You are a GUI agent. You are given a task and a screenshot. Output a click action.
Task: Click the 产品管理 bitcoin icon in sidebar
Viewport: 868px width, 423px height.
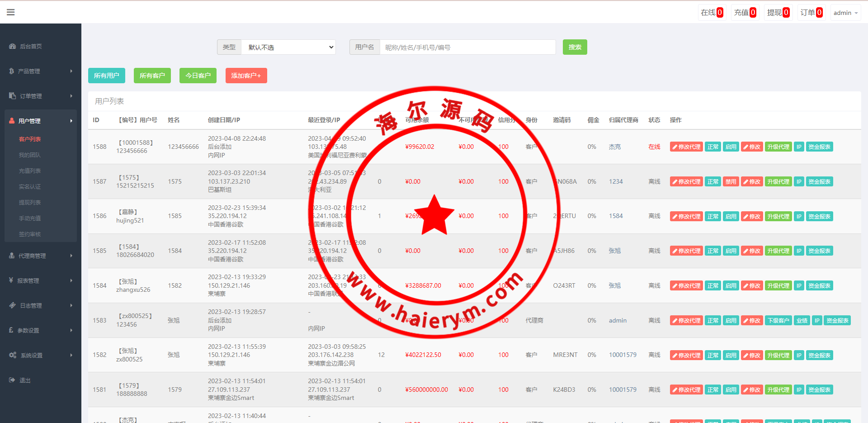(x=11, y=71)
